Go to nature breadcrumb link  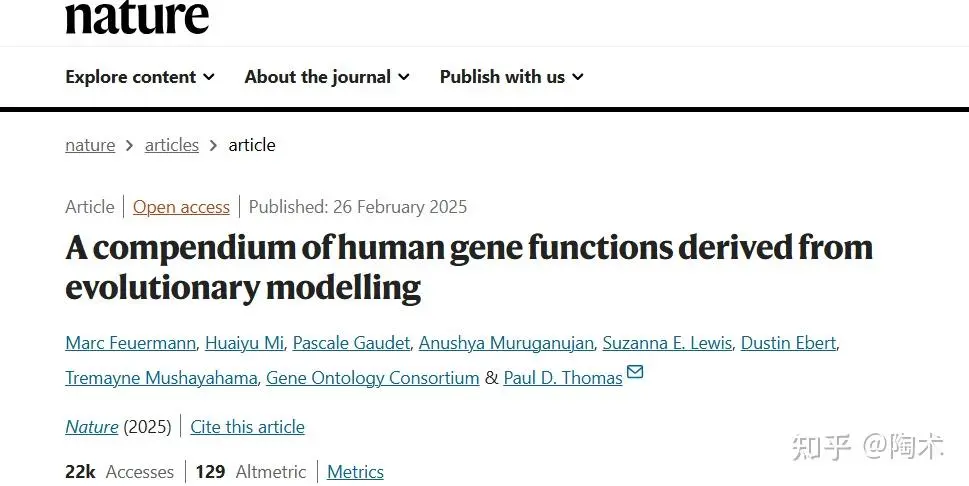(90, 145)
